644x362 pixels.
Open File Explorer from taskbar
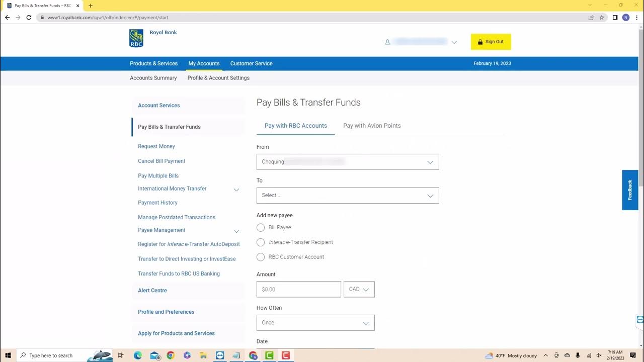point(203,355)
